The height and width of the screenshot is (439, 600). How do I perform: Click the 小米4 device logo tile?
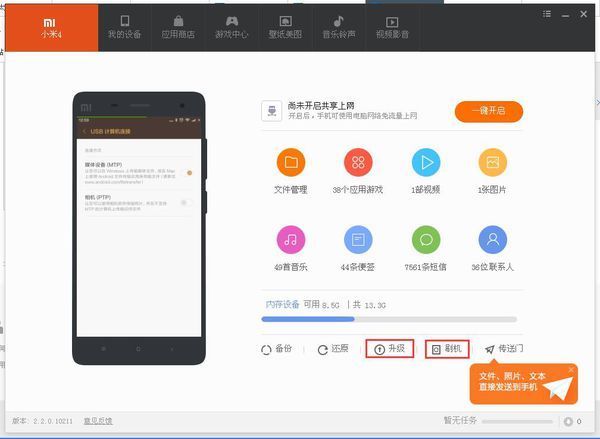click(52, 28)
